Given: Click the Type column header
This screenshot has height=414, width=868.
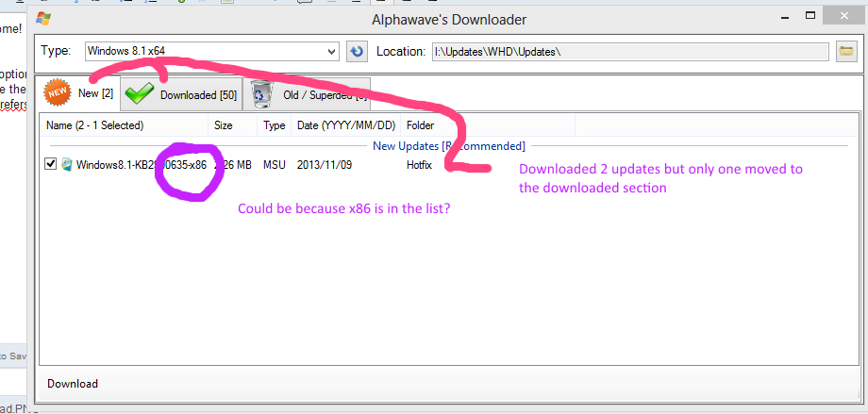Looking at the screenshot, I should coord(274,124).
